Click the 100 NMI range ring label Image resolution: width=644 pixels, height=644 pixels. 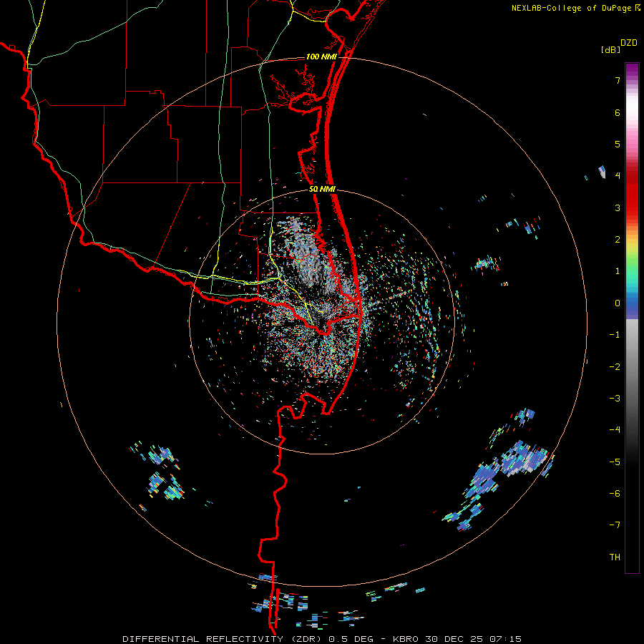321,57
